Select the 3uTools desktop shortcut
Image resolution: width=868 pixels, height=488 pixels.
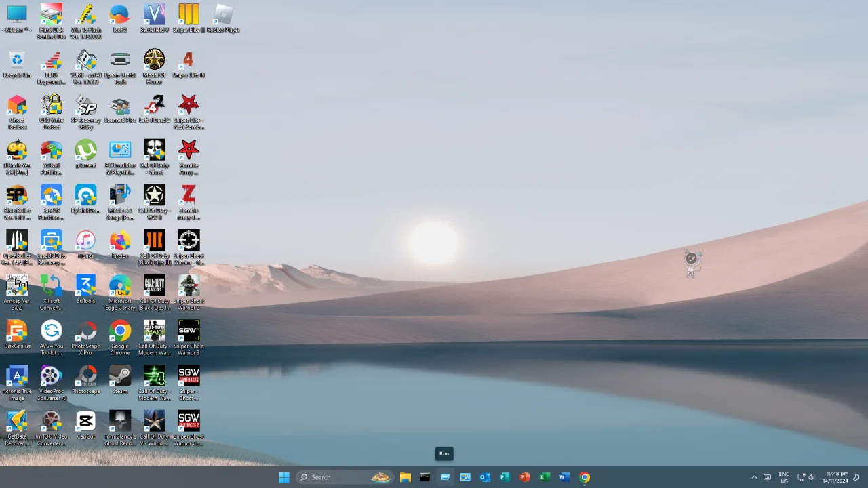(x=85, y=289)
